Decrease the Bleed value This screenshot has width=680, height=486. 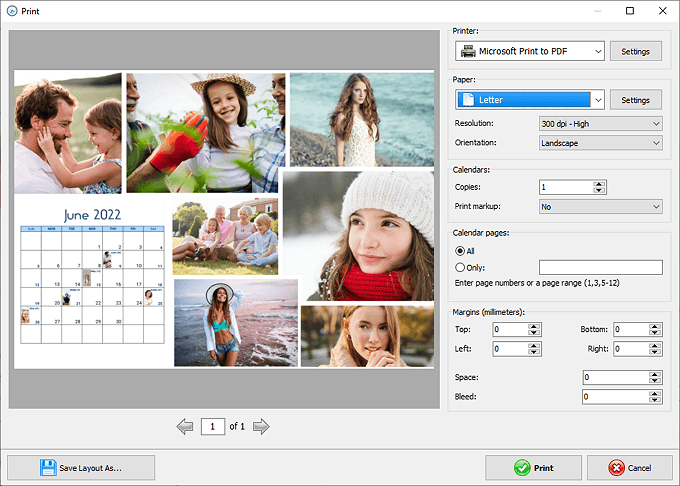(x=655, y=400)
